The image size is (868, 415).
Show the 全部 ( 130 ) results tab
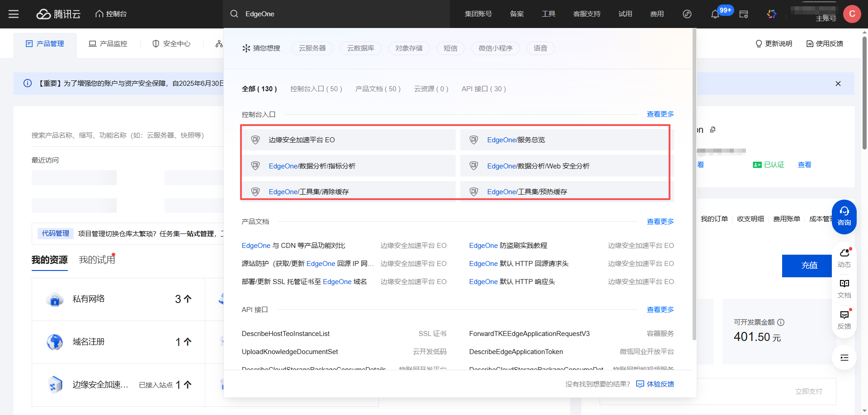tap(259, 89)
